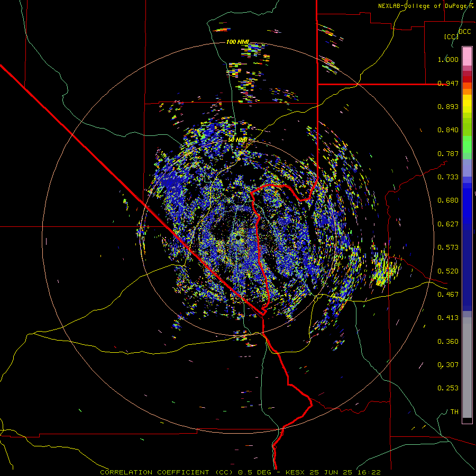The width and height of the screenshot is (476, 476).
Task: Click the 0.520 color scale label
Action: pyautogui.click(x=448, y=271)
